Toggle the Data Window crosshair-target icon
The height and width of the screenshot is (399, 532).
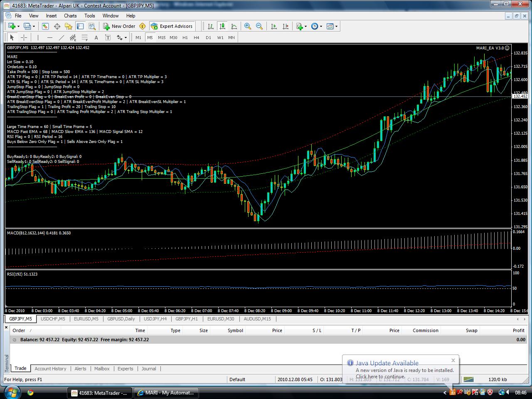(x=57, y=26)
